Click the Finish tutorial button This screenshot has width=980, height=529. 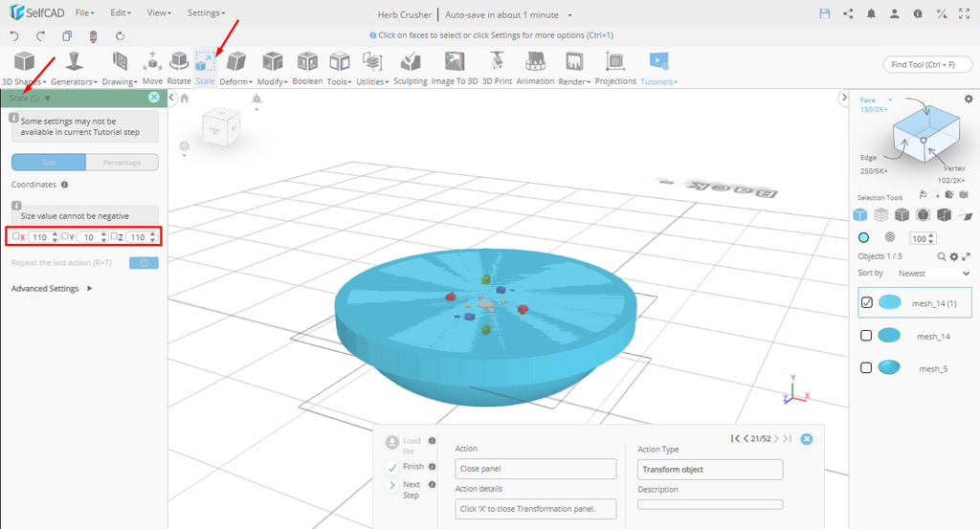coord(406,467)
